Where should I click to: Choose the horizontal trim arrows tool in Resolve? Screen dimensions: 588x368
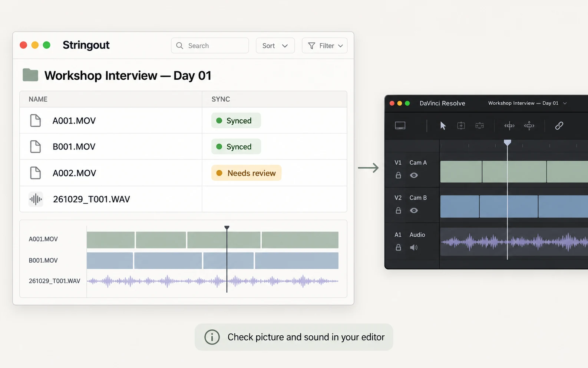pos(509,126)
